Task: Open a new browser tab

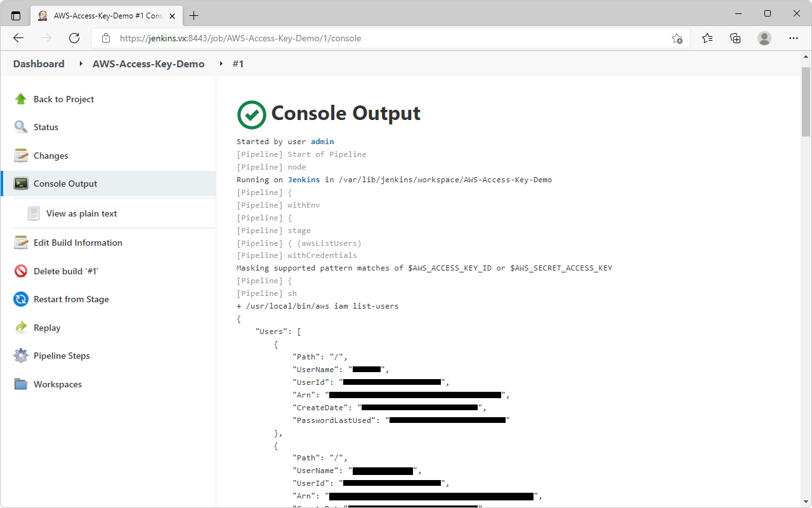Action: coord(193,15)
